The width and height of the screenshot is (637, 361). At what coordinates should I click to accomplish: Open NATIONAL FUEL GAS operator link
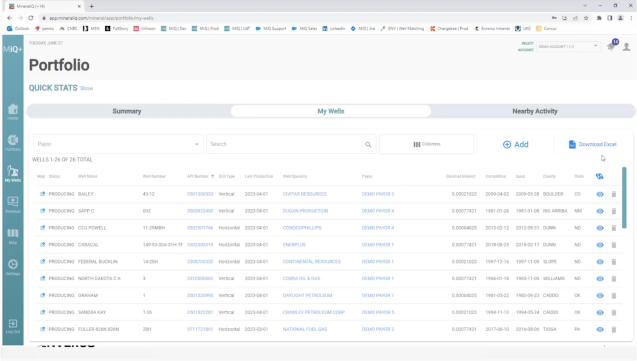pos(305,329)
